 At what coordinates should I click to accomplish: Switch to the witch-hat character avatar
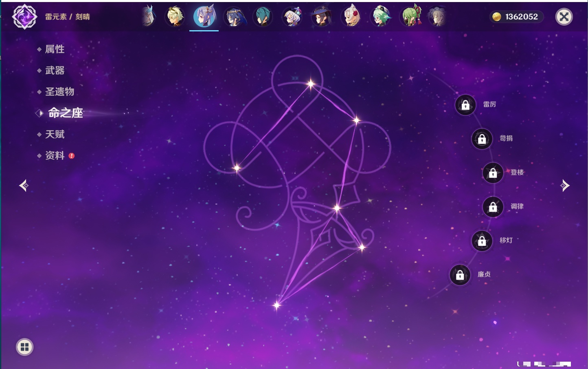322,17
